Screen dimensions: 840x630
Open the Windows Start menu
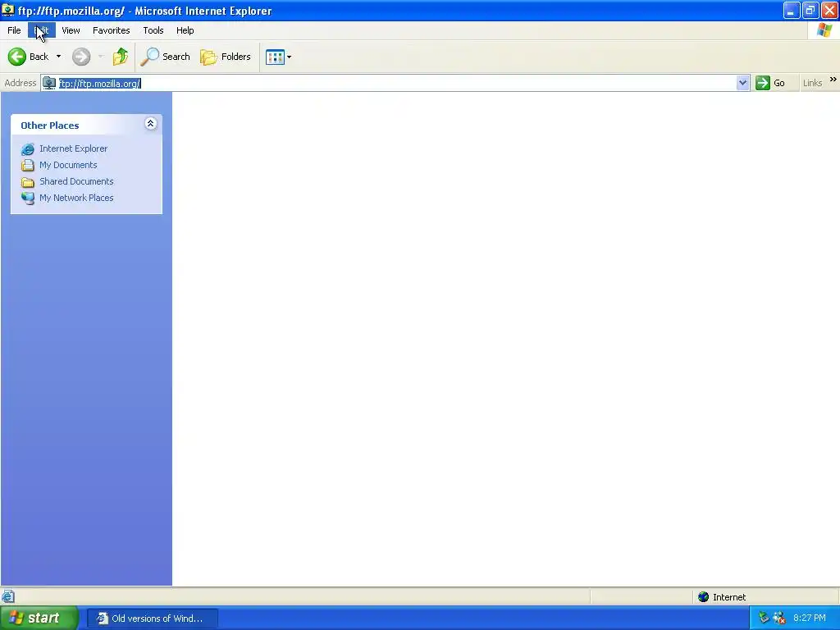[x=39, y=618]
